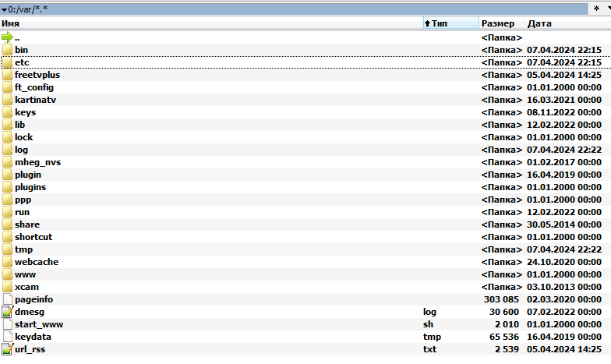Select the kartinatv folder name
This screenshot has height=364, width=611.
click(x=35, y=100)
